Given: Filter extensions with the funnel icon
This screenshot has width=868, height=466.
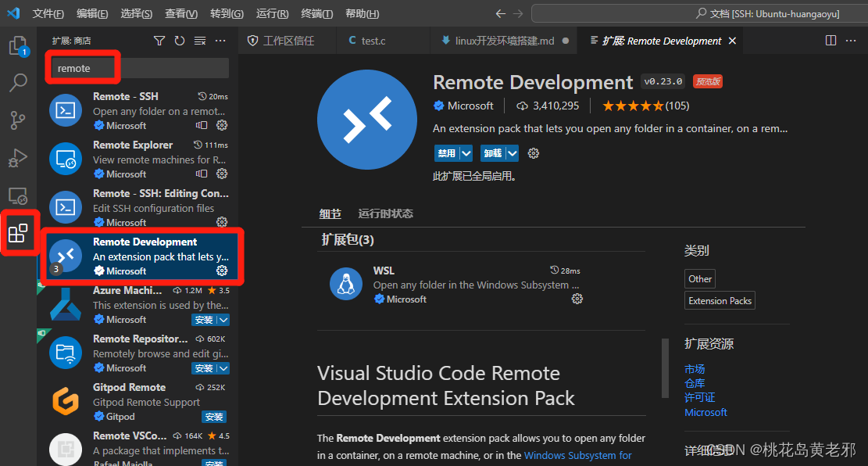Looking at the screenshot, I should coord(159,41).
